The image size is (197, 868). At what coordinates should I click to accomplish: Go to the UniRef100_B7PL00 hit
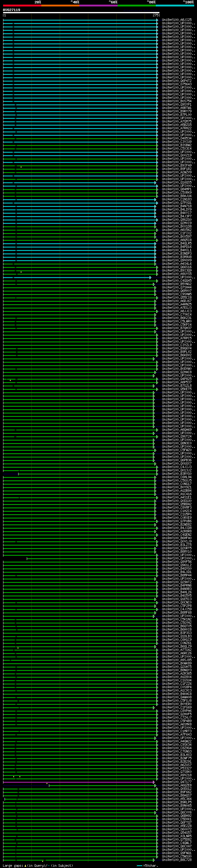177,115
